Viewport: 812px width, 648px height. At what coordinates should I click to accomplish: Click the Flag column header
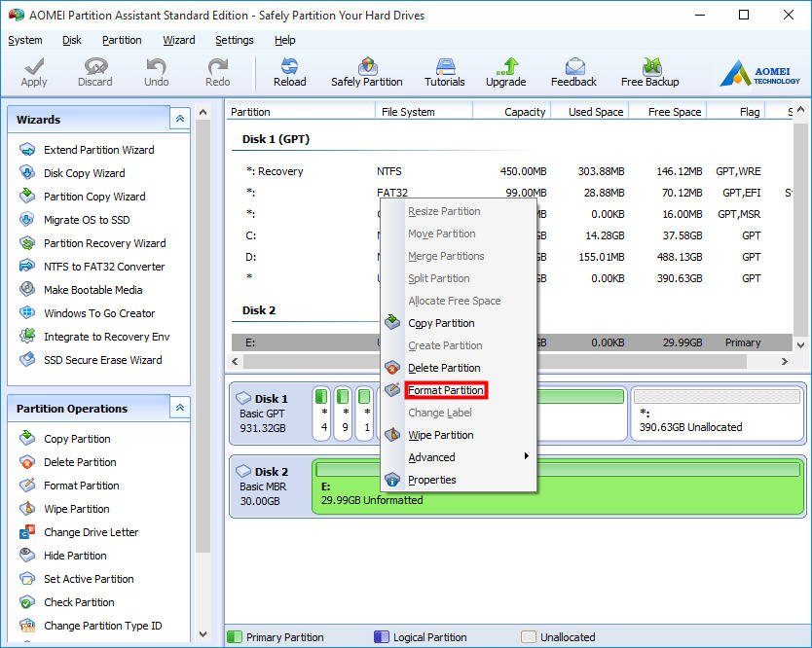pyautogui.click(x=736, y=112)
